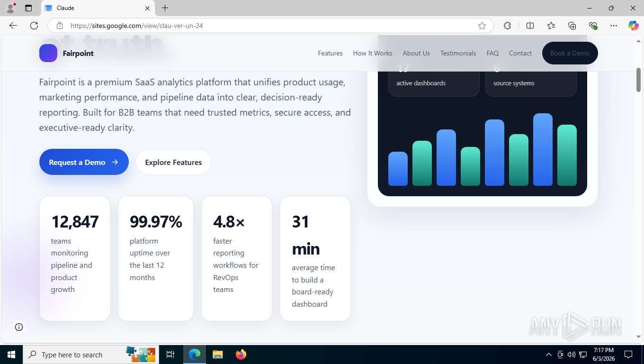
Task: Close the Claude browser tab
Action: click(x=147, y=8)
